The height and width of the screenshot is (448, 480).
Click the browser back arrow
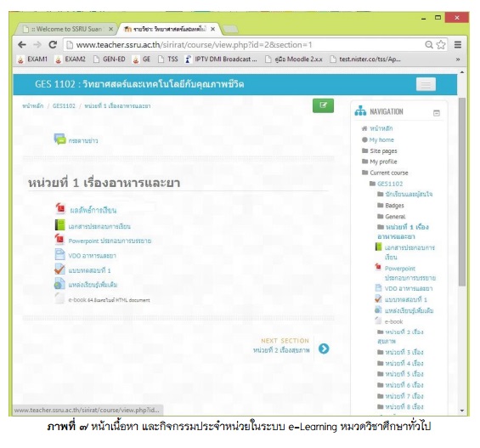(x=22, y=45)
